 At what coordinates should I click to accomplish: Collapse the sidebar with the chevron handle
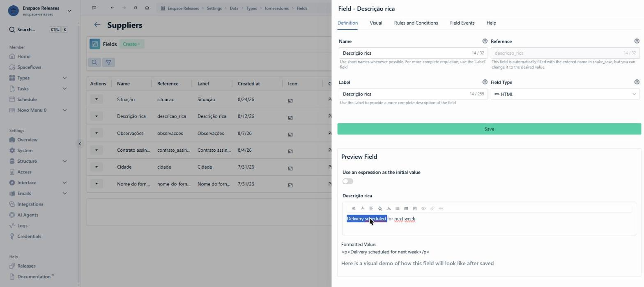point(80,143)
